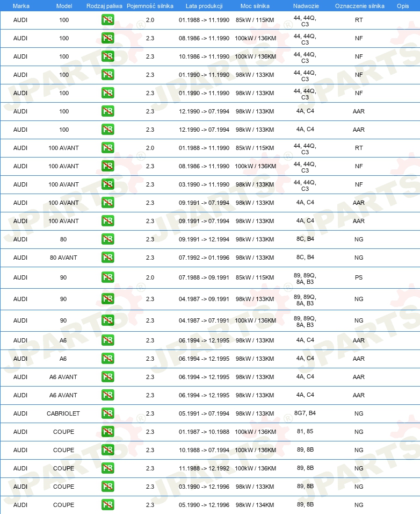Click the Lata produkcji column header
The height and width of the screenshot is (514, 420).
click(204, 6)
